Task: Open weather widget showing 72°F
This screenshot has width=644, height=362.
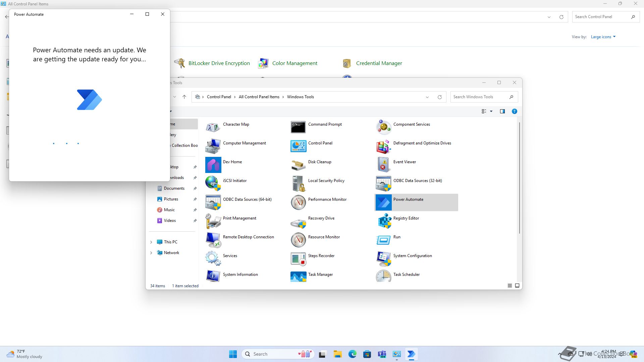Action: (25, 354)
